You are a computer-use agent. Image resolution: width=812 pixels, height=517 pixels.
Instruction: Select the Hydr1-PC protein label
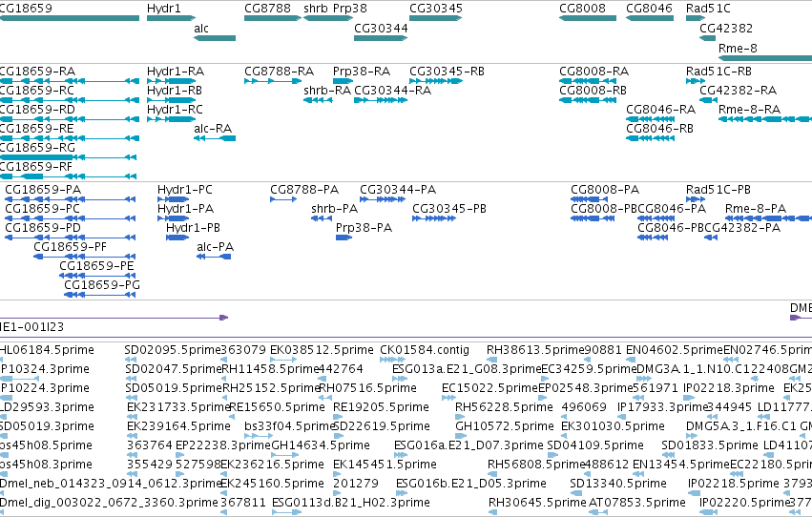point(185,190)
